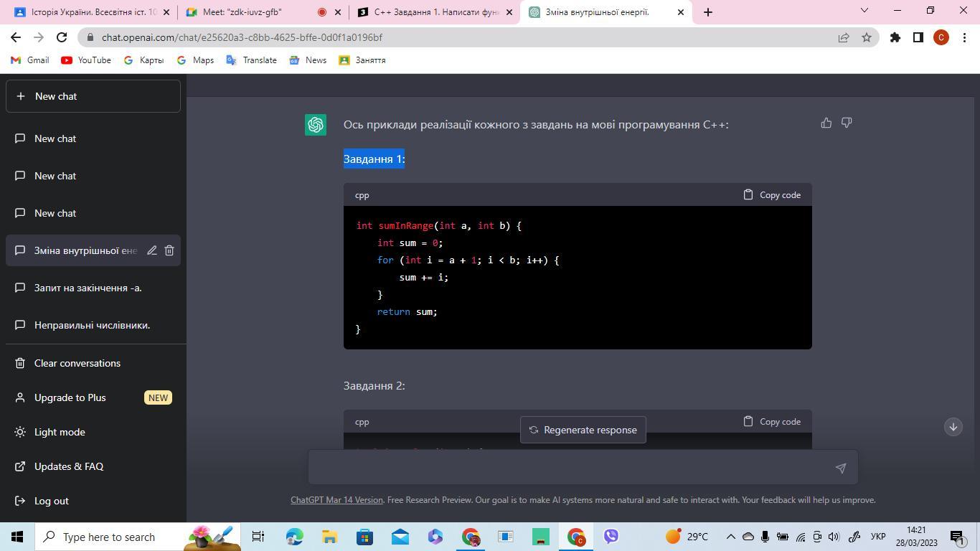Open ChatGPT Mar 14 Version link
Screen dimensions: 980x551
[336, 500]
